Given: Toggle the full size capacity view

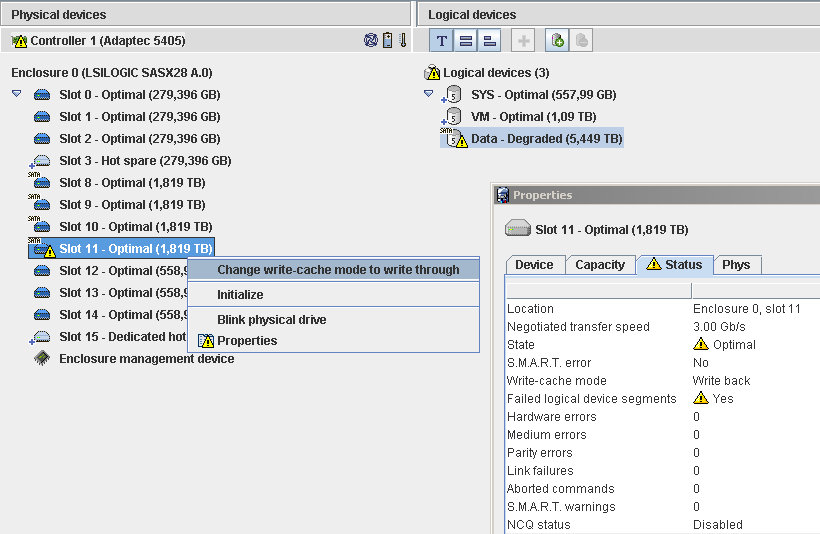Looking at the screenshot, I should (x=465, y=41).
